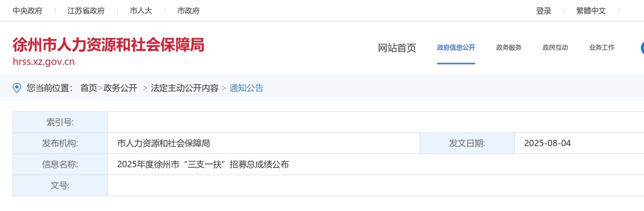This screenshot has width=644, height=211.
Task: Click the 登录 login link
Action: coord(544,11)
